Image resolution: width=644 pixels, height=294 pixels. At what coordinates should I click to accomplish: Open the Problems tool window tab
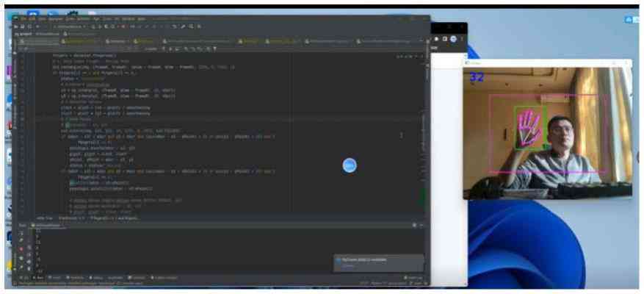pos(75,278)
